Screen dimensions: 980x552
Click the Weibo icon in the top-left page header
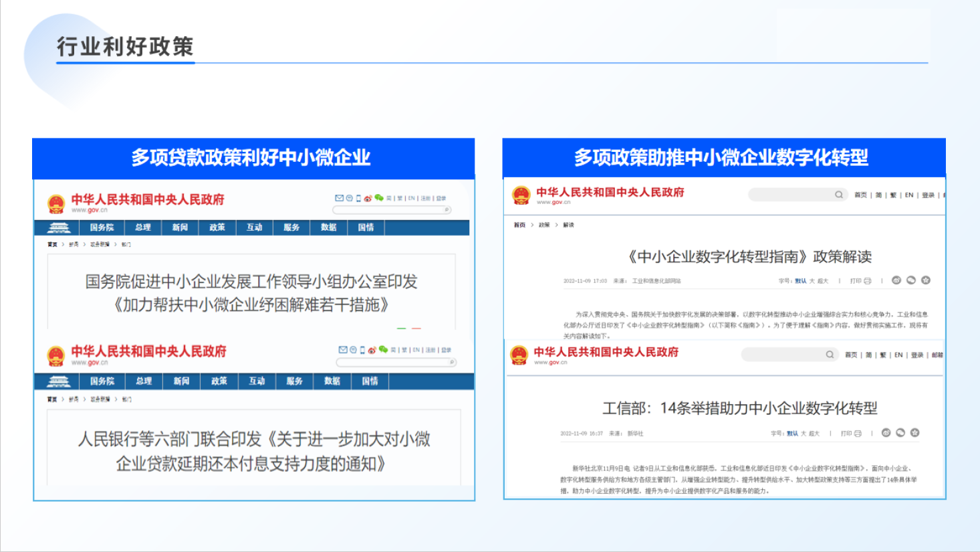pos(368,198)
